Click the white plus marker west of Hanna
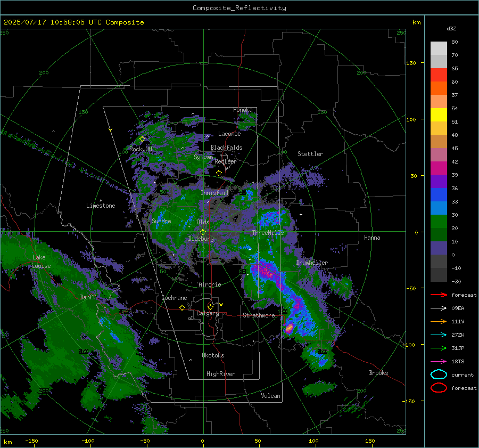 (x=301, y=214)
